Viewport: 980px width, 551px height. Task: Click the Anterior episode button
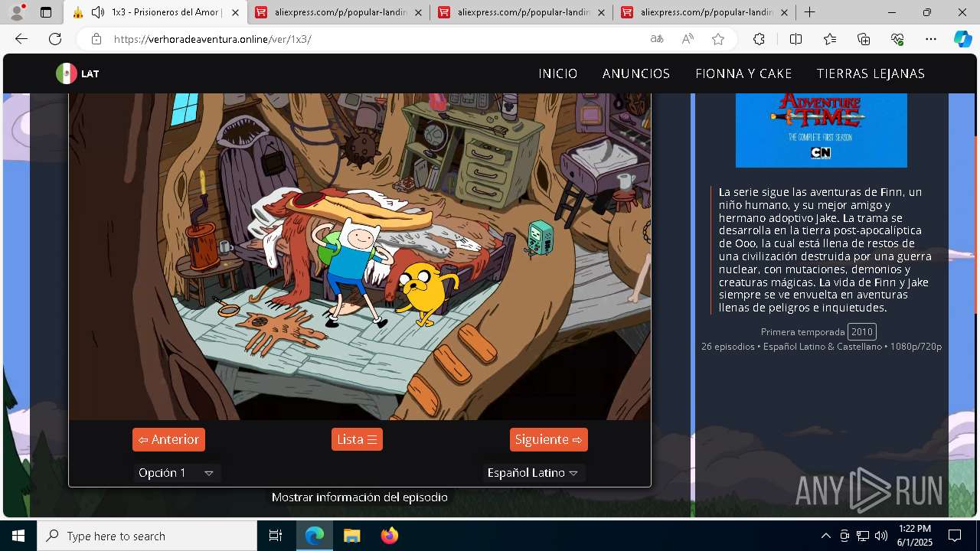(x=168, y=439)
